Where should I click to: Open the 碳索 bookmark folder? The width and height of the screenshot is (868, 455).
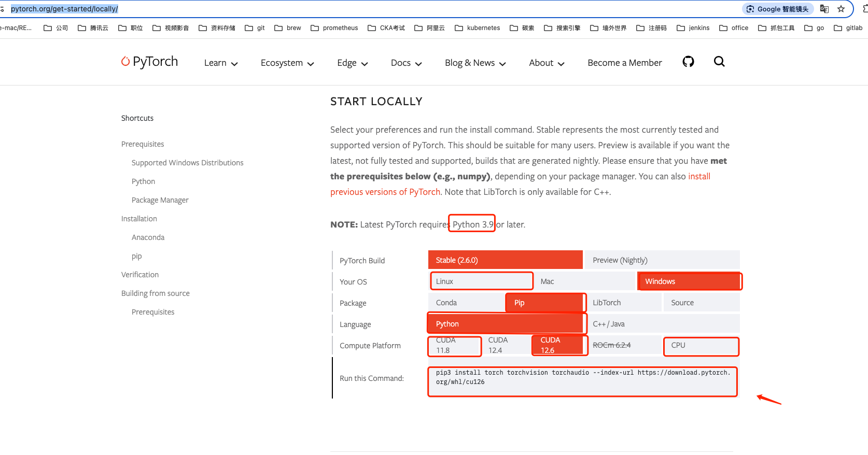tap(522, 28)
